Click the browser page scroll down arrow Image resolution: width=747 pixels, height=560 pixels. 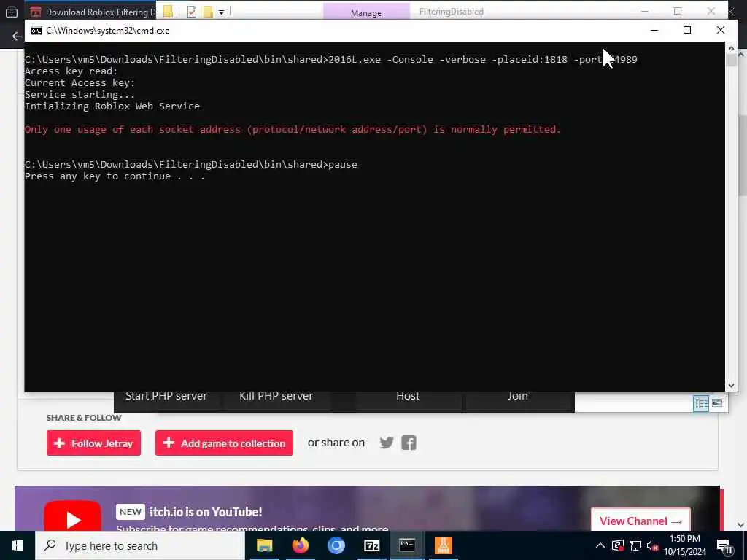pyautogui.click(x=741, y=525)
